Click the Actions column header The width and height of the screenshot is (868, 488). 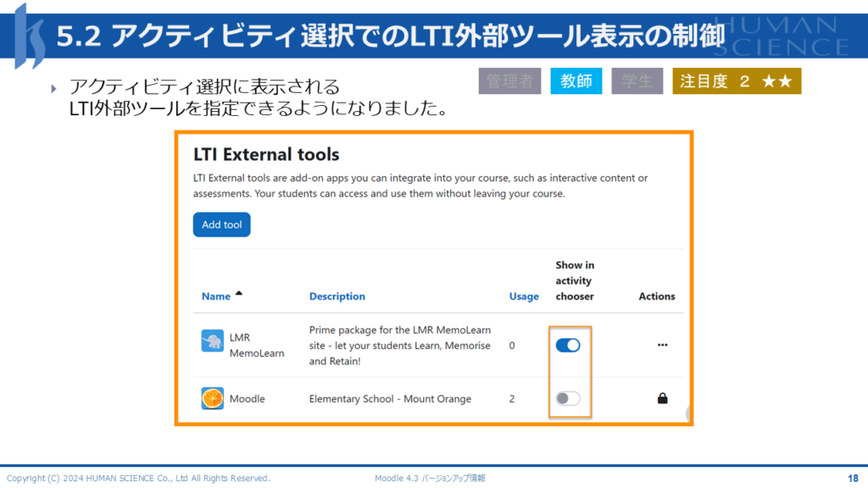pos(657,297)
